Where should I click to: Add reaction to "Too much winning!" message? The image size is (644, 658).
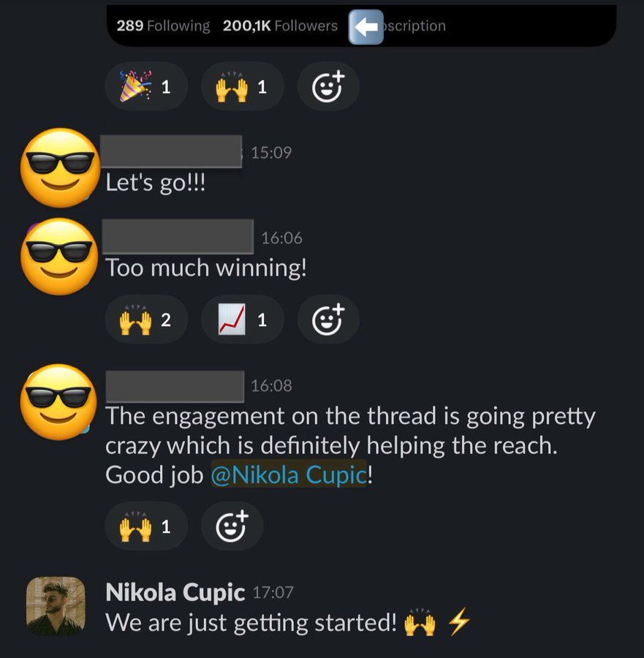point(328,319)
